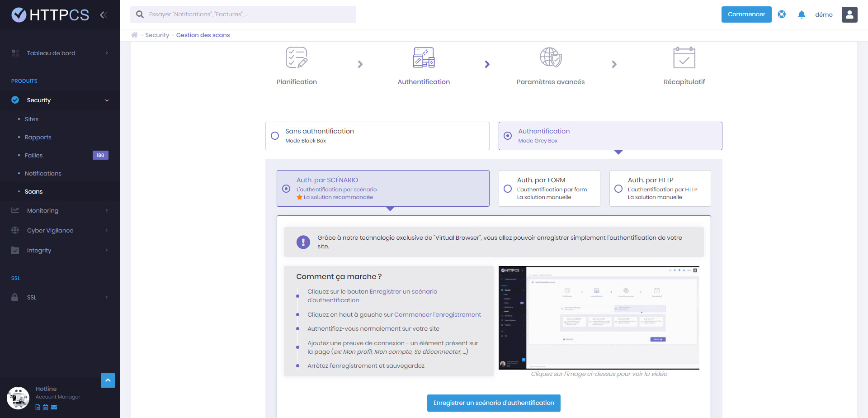Click the HTTPCS logo
This screenshot has width=868, height=418.
(x=50, y=15)
